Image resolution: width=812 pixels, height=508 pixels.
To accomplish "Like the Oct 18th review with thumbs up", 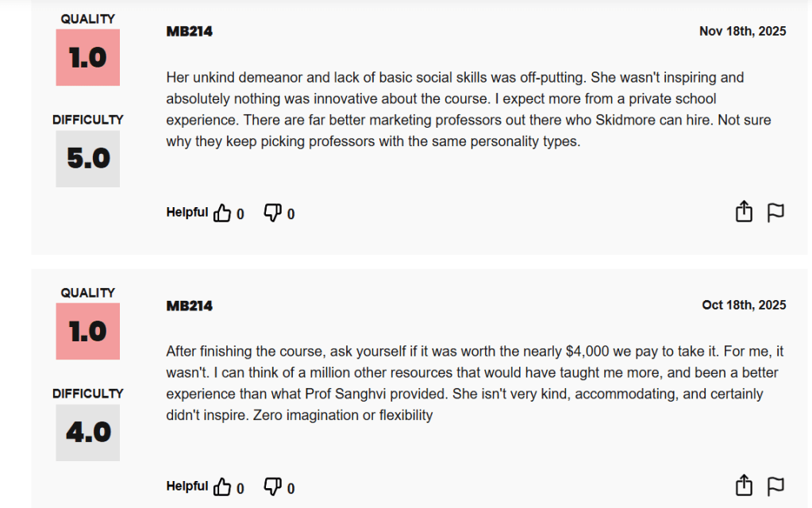I will (222, 487).
